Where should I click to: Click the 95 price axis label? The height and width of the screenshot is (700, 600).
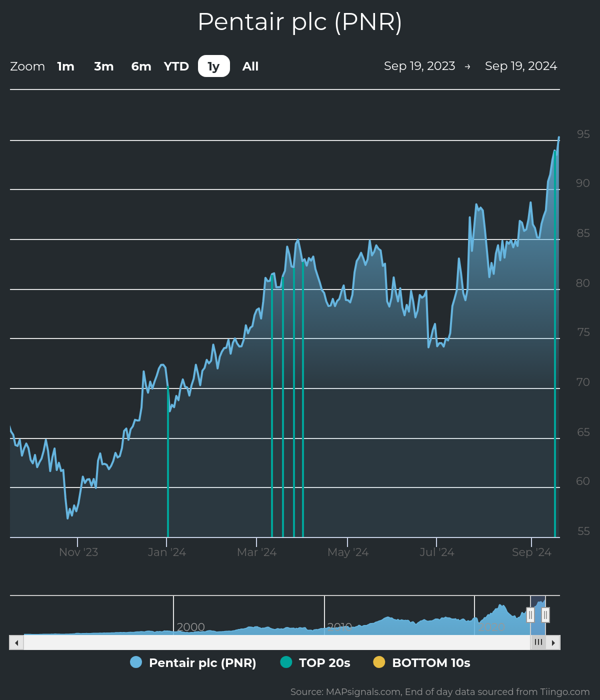pos(583,134)
